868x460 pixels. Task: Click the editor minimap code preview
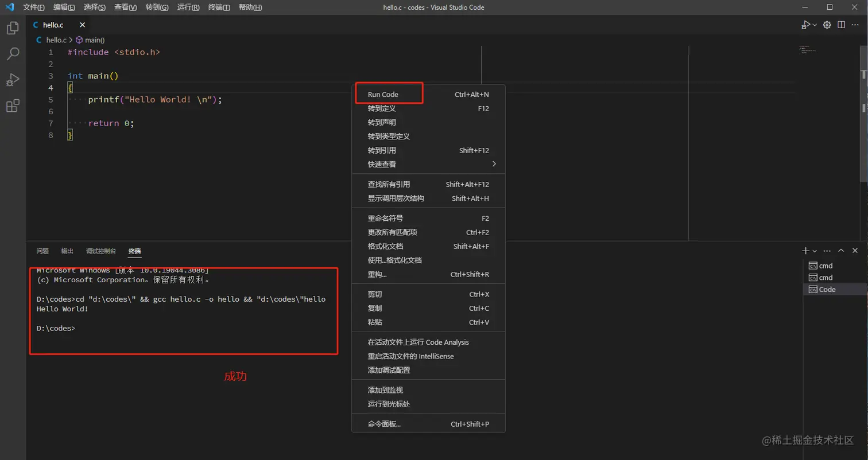coord(807,50)
